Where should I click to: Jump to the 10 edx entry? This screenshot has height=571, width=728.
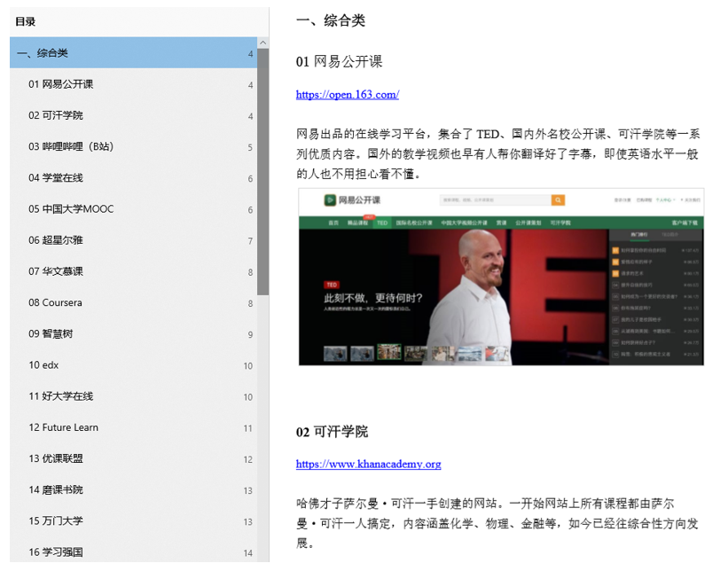(x=133, y=365)
